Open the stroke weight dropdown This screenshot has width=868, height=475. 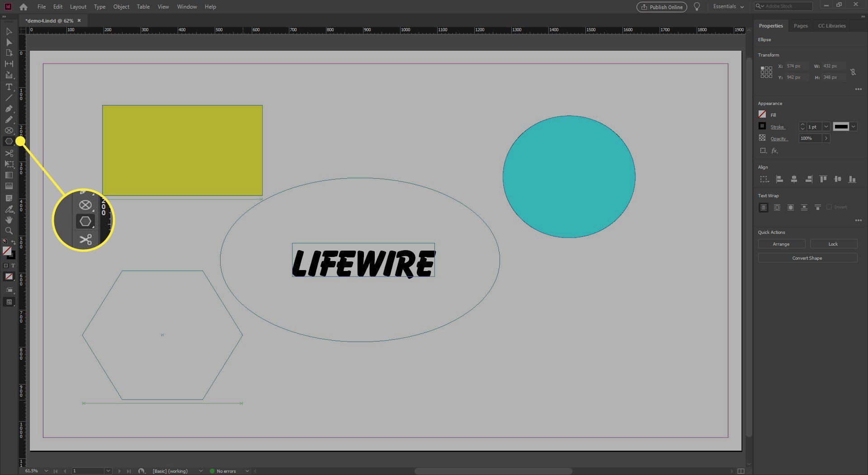click(x=826, y=127)
